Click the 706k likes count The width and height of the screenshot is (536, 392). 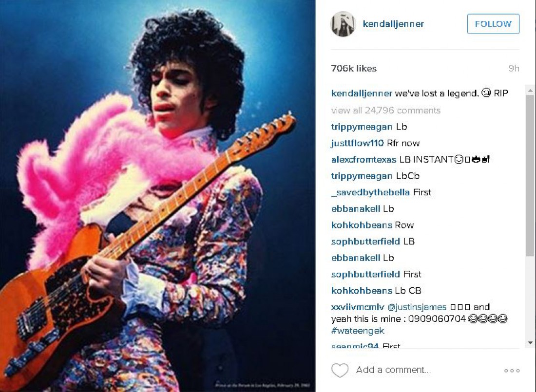354,68
